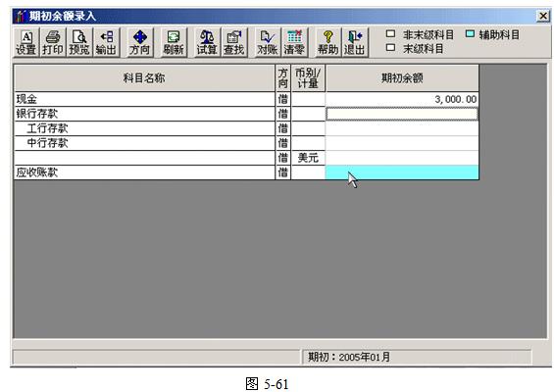Click the 期初余额 column header
The height and width of the screenshot is (392, 554).
click(x=402, y=78)
